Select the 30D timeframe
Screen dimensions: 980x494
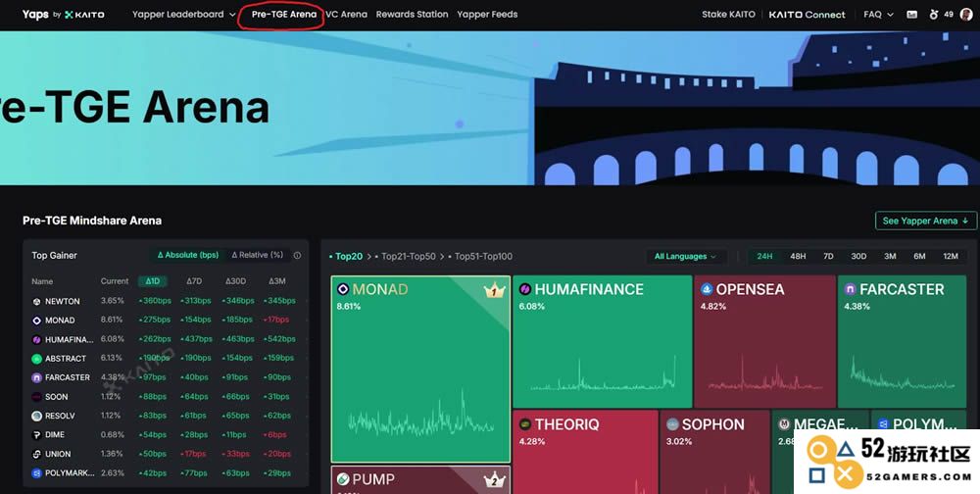[858, 257]
